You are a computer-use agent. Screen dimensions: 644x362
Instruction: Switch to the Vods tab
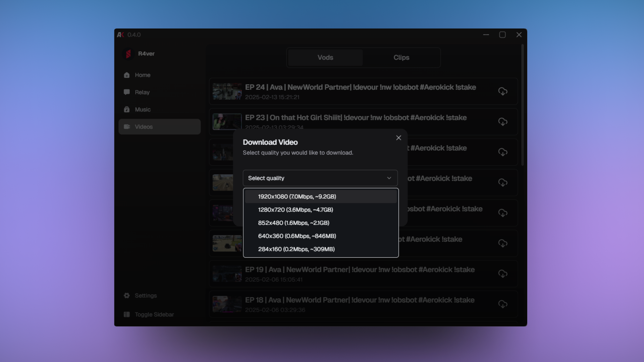[325, 57]
